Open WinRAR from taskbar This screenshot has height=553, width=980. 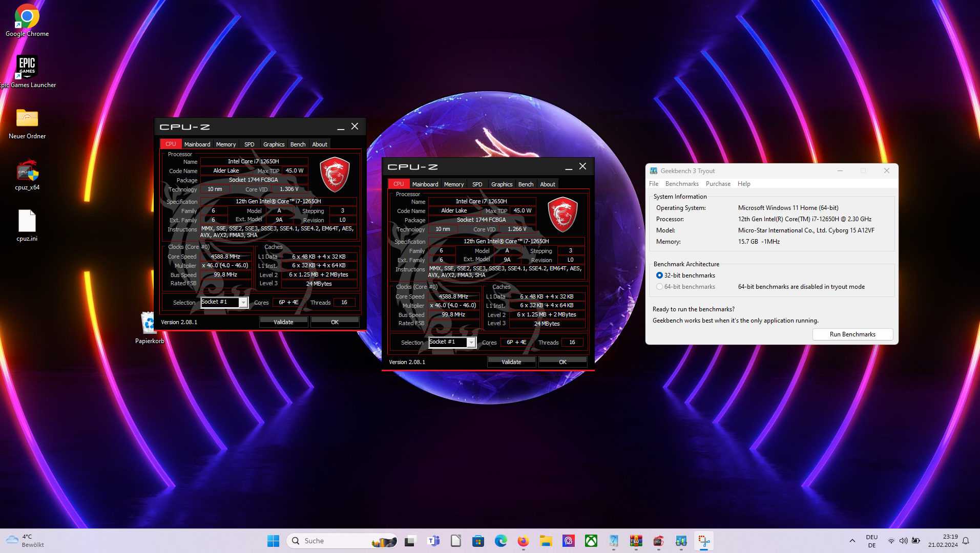click(x=636, y=541)
